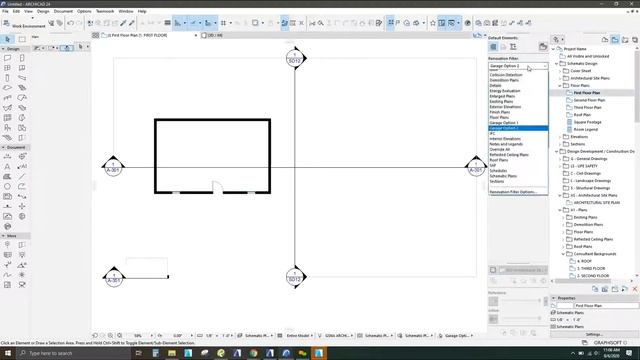Toggle the snap guides button in toolbar
640x360 pixels.
(193, 23)
